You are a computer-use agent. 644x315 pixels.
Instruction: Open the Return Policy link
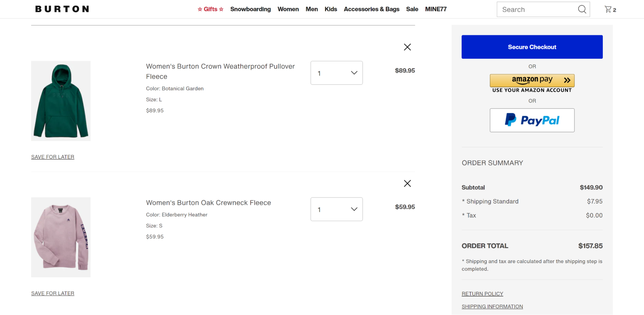[x=482, y=294]
